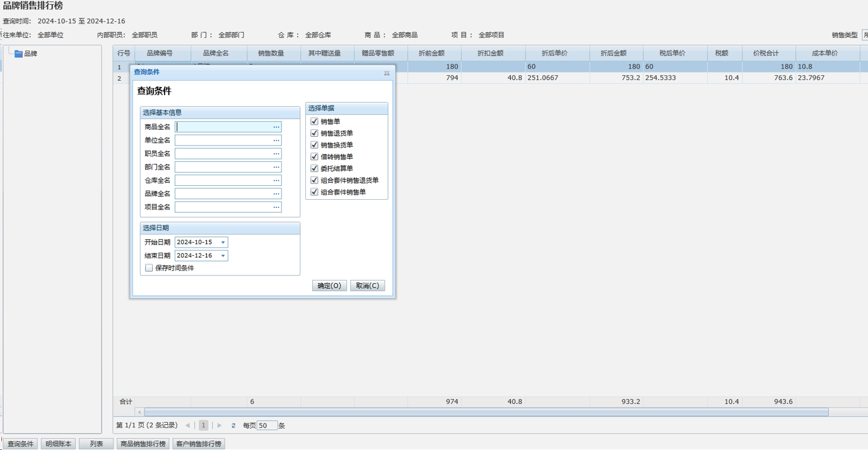Viewport: 868px width, 450px height.
Task: Open the 开始日期 date dropdown
Action: tap(223, 243)
